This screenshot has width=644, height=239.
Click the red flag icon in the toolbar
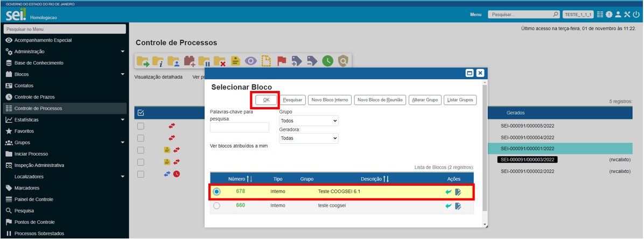(282, 61)
